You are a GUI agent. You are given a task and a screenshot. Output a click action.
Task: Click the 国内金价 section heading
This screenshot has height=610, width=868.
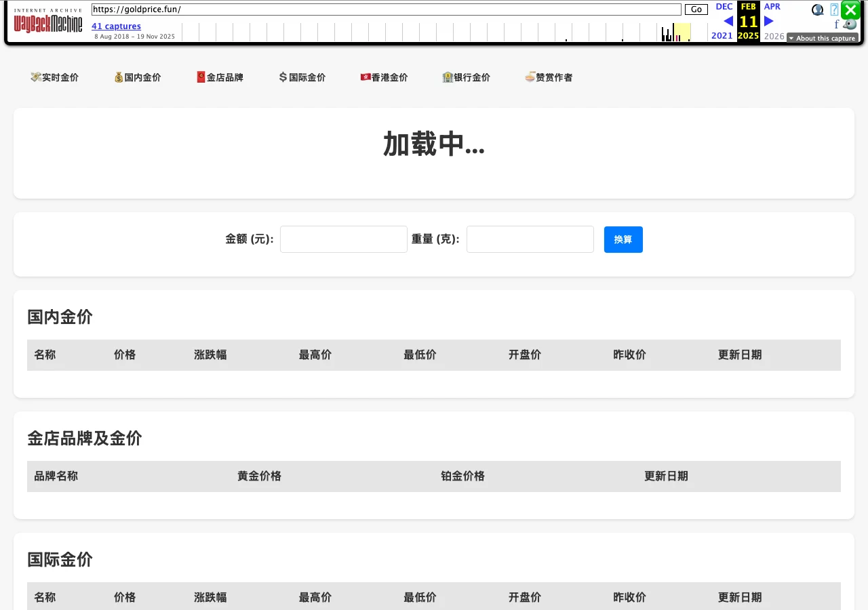pos(60,317)
